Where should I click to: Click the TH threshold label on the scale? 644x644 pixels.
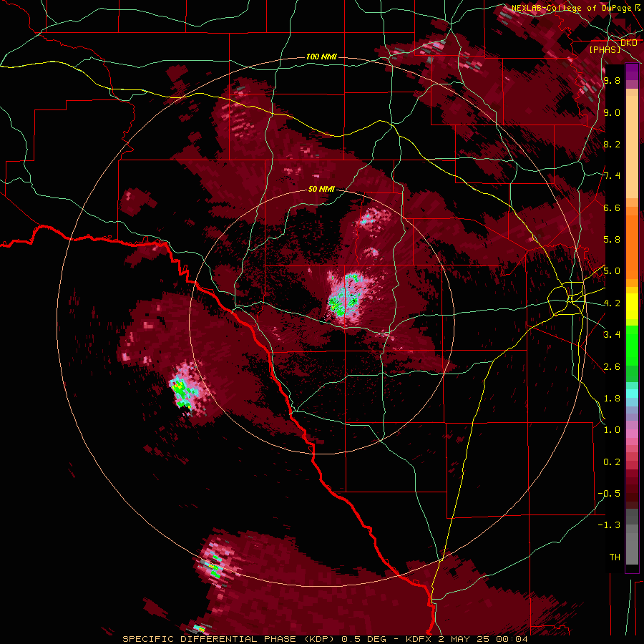pos(615,557)
